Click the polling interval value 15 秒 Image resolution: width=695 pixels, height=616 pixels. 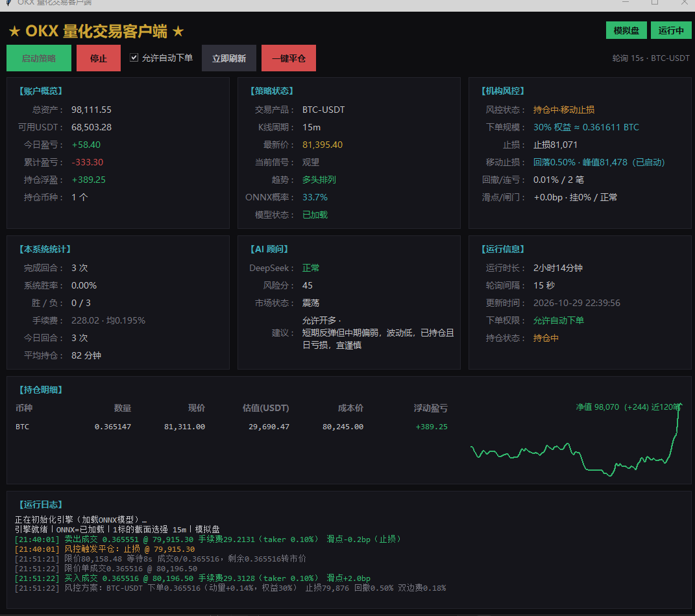[544, 286]
